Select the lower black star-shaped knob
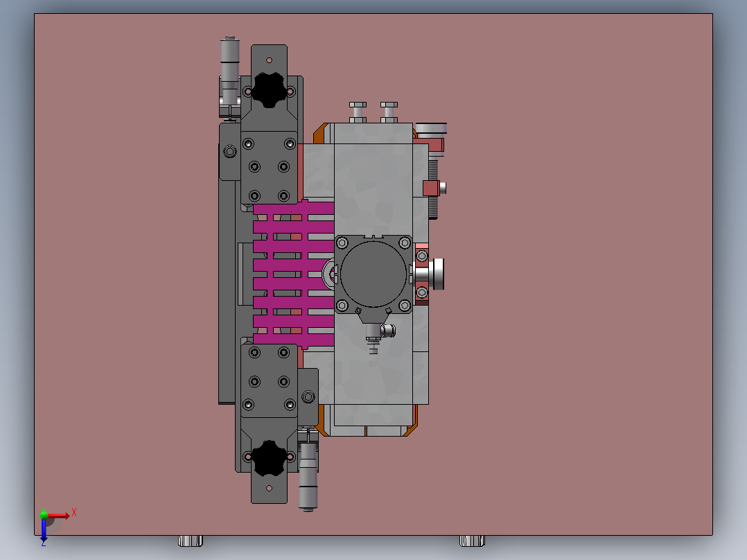Viewport: 747px width, 560px height. 269,457
